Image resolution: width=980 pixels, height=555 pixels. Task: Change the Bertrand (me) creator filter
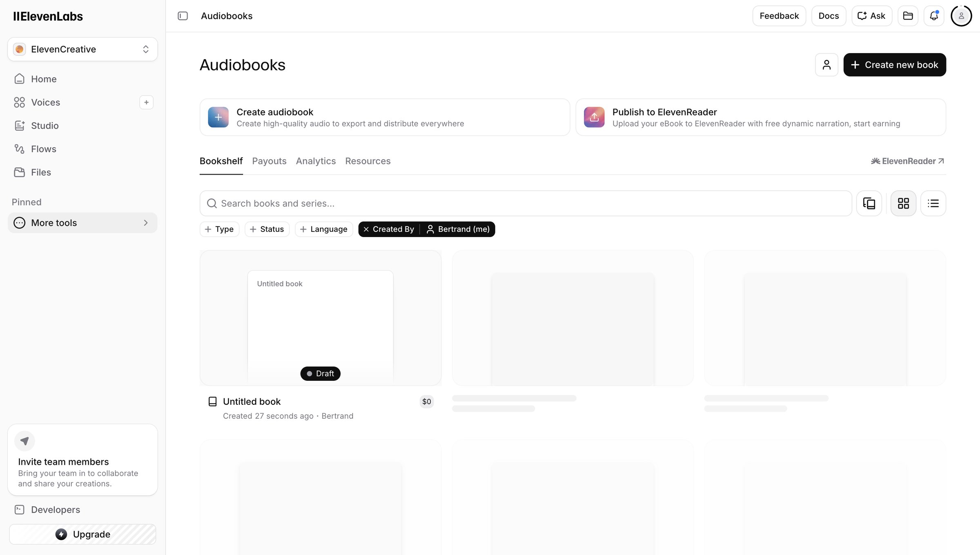458,229
